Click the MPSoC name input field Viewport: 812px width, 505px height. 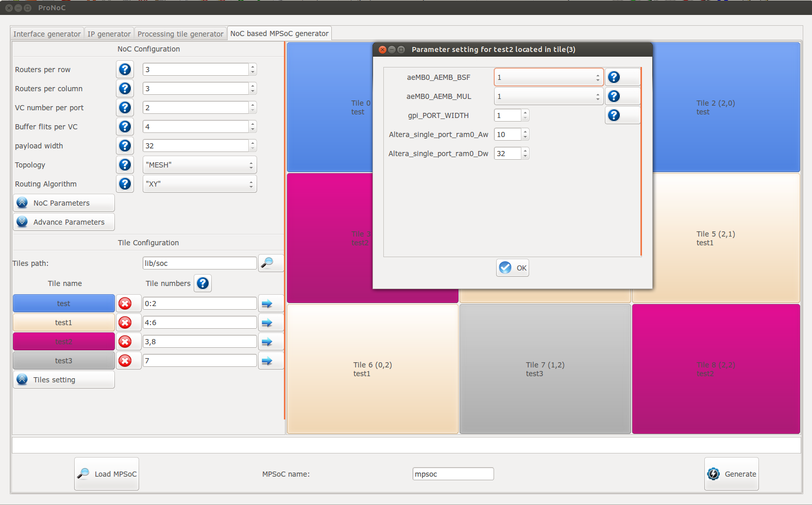click(x=453, y=474)
